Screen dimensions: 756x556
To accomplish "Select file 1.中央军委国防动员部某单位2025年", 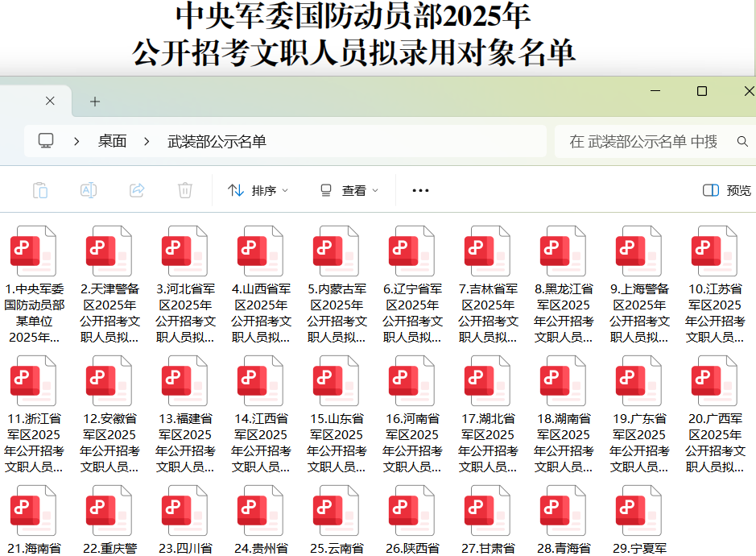I will [x=34, y=284].
